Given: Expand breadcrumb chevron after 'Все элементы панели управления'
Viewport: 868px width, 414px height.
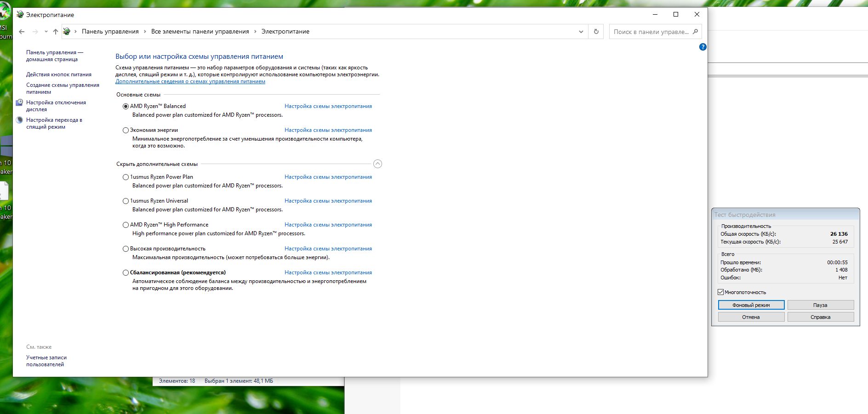Looking at the screenshot, I should click(256, 32).
